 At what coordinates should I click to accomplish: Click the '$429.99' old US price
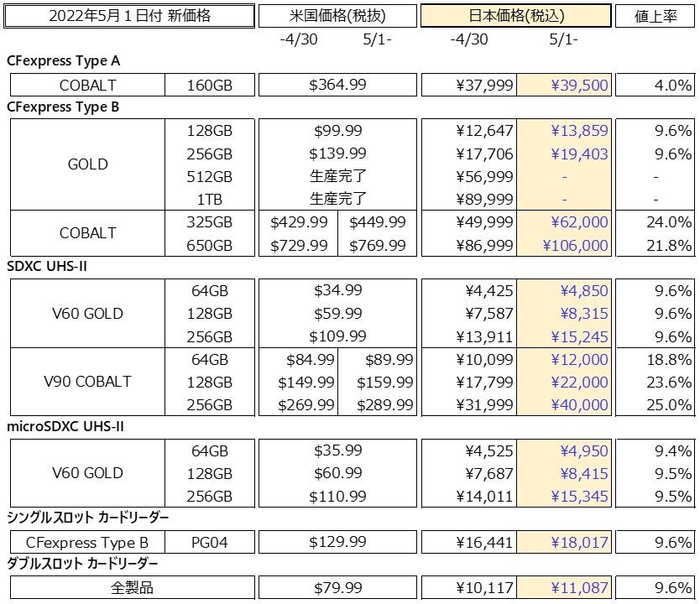[x=299, y=222]
